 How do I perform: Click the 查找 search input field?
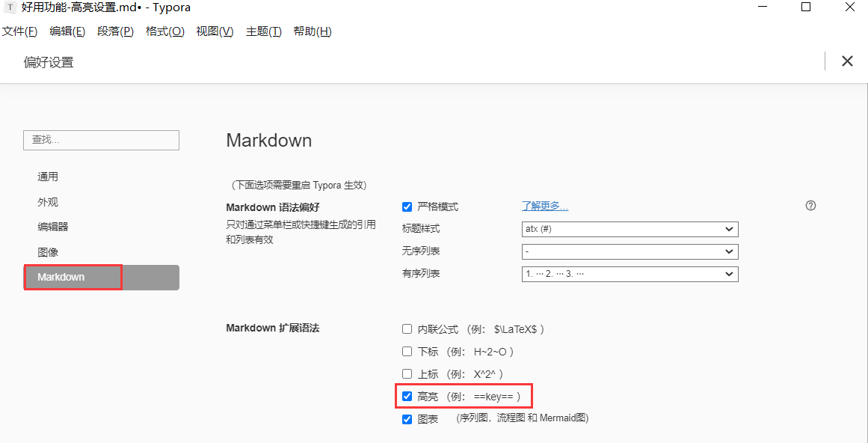(x=101, y=140)
